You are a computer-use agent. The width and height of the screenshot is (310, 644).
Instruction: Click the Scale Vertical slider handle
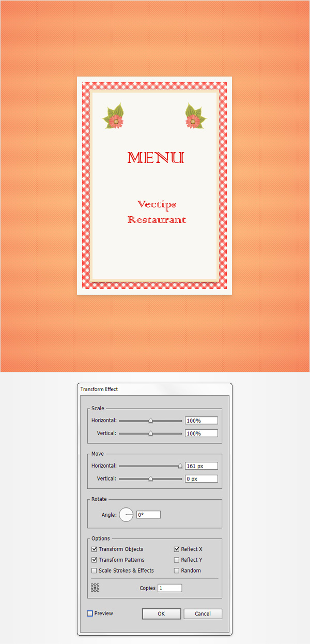150,433
